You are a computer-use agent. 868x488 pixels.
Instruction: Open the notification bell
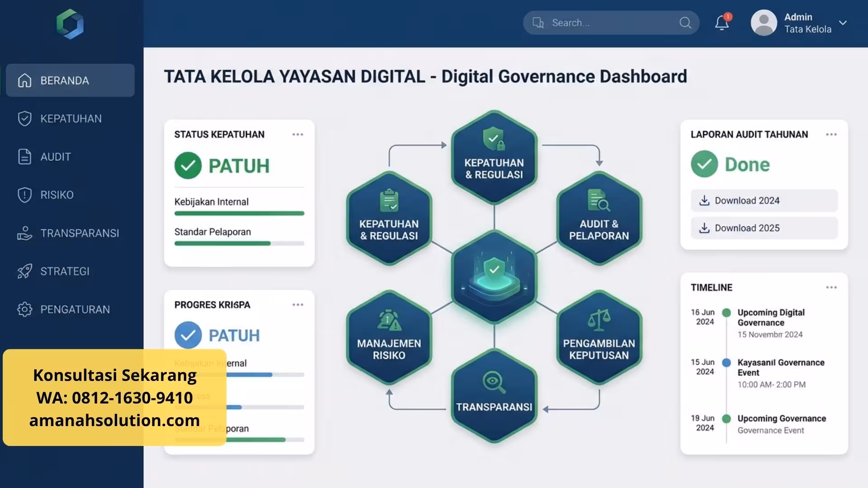[x=722, y=23]
